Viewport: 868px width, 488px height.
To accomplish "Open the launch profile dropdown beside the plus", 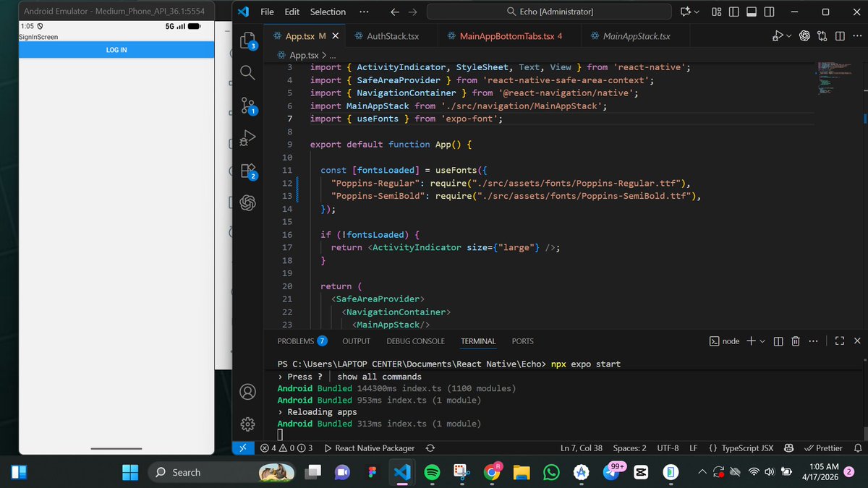I will point(760,341).
